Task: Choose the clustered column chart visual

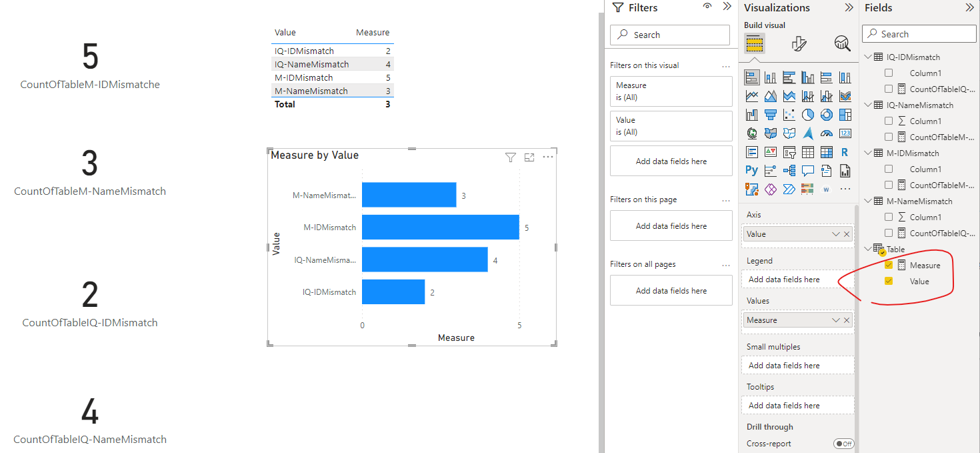Action: (808, 77)
